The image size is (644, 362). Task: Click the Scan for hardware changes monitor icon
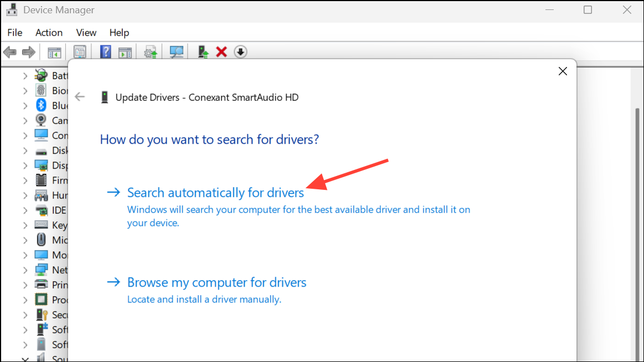pos(177,52)
